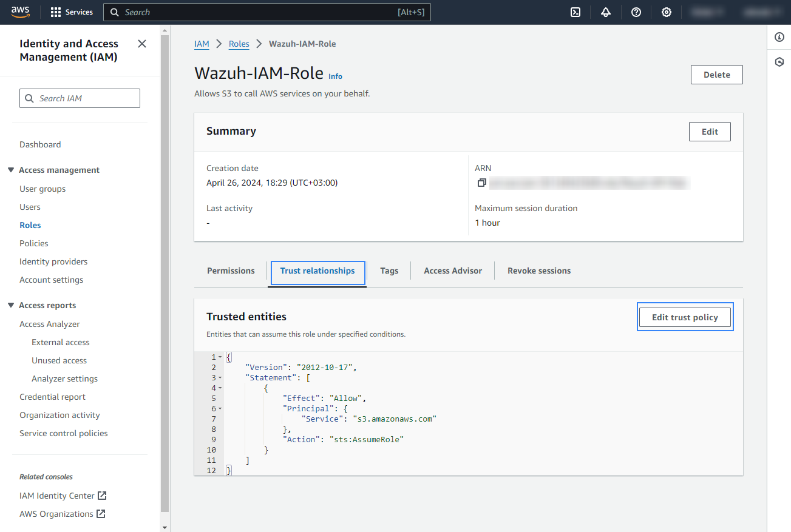This screenshot has width=791, height=532.
Task: Fold the Principal block on line 6
Action: [x=220, y=409]
